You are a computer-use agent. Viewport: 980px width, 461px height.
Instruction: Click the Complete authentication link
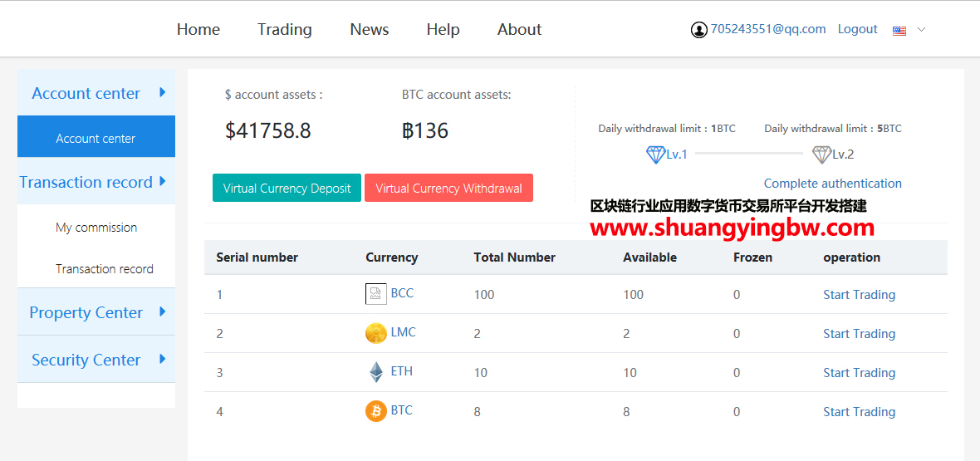(832, 184)
